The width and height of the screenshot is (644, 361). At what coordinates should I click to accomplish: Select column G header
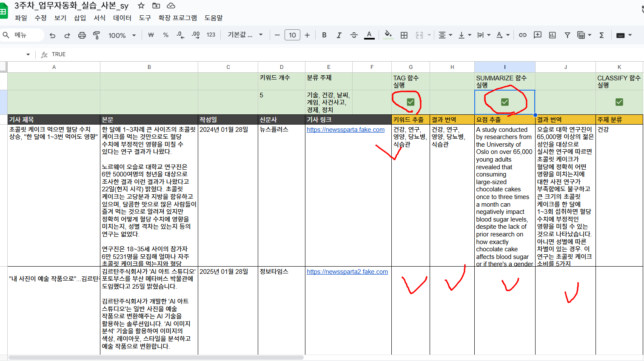(x=410, y=67)
